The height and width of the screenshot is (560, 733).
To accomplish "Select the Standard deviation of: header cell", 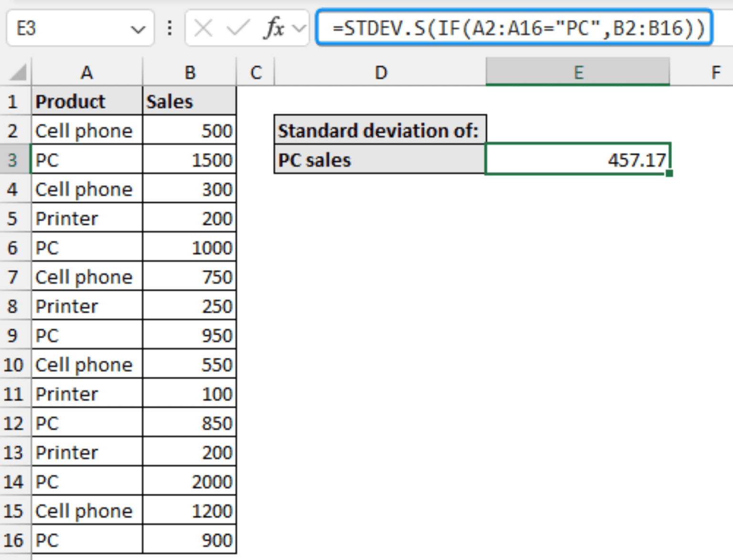I will (x=380, y=131).
